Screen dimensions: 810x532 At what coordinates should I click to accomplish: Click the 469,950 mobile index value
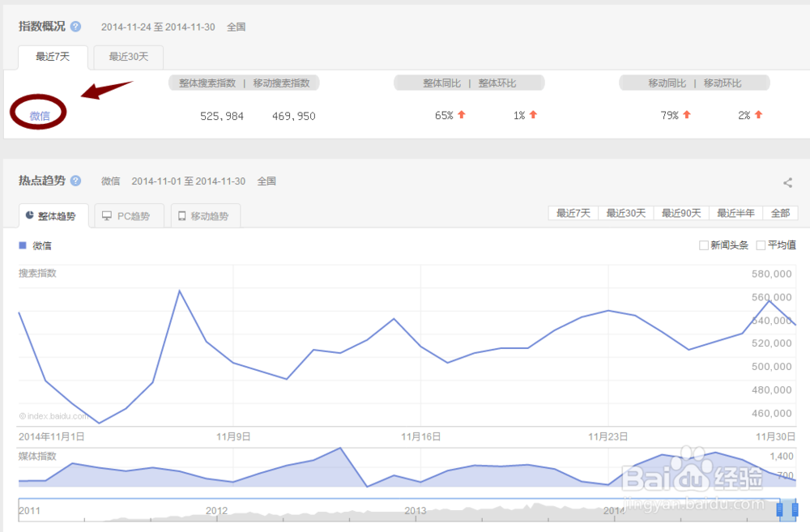click(x=293, y=117)
